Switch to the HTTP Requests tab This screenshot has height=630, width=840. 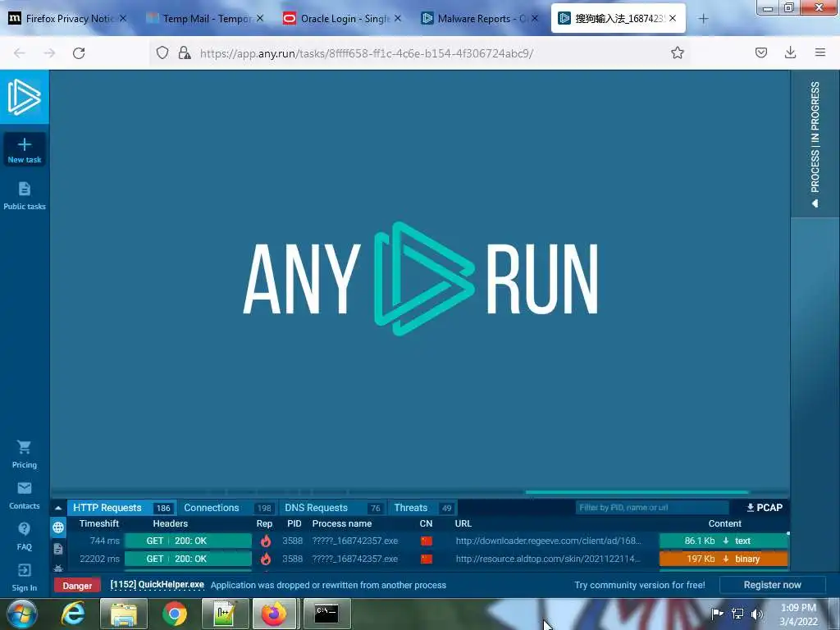point(121,508)
